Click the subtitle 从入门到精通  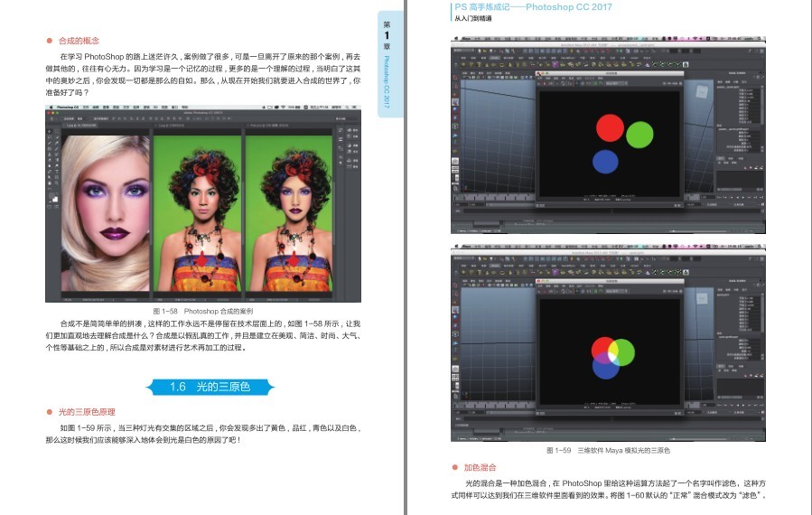pyautogui.click(x=472, y=19)
